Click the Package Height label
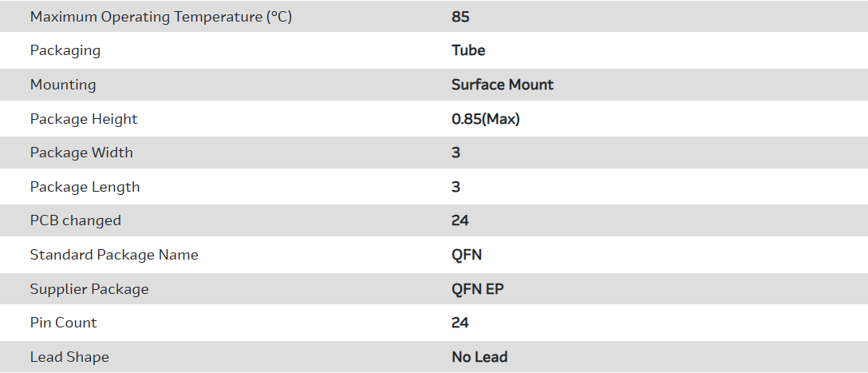The image size is (868, 373). coord(84,119)
